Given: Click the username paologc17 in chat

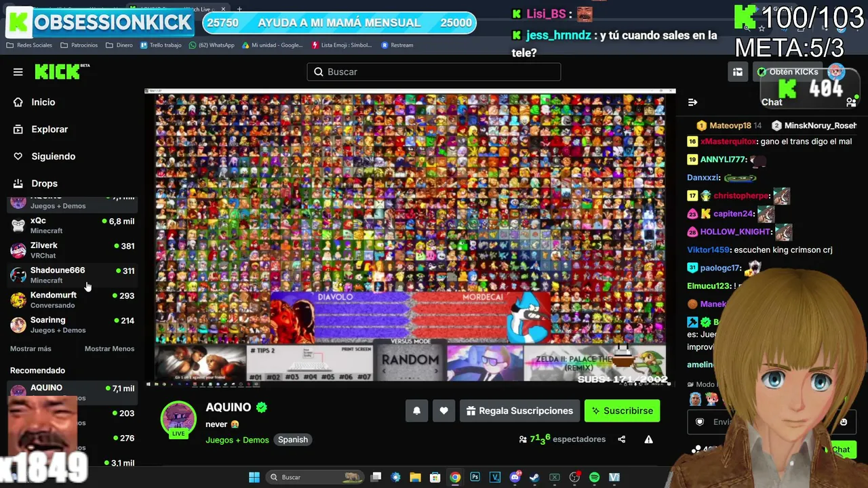Looking at the screenshot, I should click(x=720, y=268).
